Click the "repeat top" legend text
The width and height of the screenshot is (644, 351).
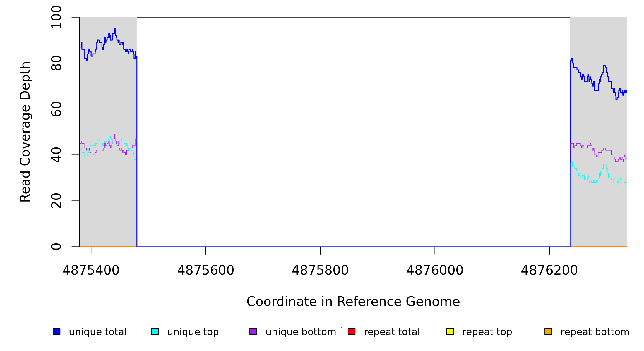487,332
